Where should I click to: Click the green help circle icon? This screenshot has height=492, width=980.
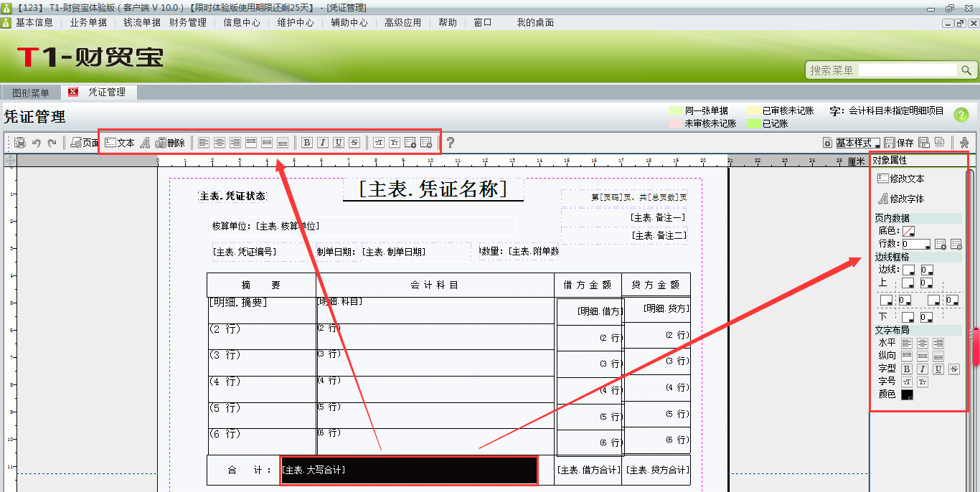pyautogui.click(x=961, y=115)
